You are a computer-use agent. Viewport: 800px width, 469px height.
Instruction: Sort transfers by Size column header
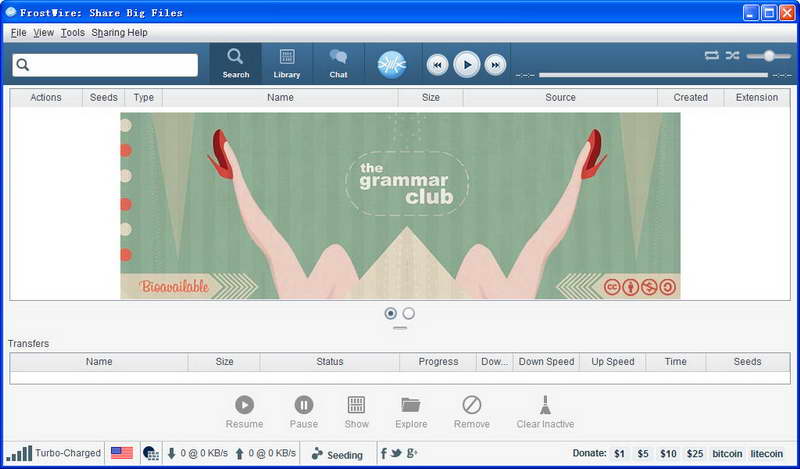pos(224,362)
